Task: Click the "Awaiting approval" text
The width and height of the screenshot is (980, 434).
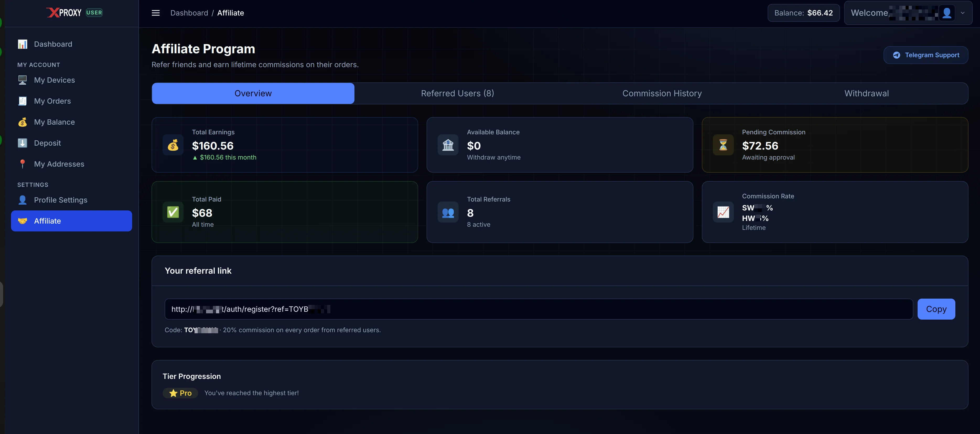Action: [x=768, y=157]
